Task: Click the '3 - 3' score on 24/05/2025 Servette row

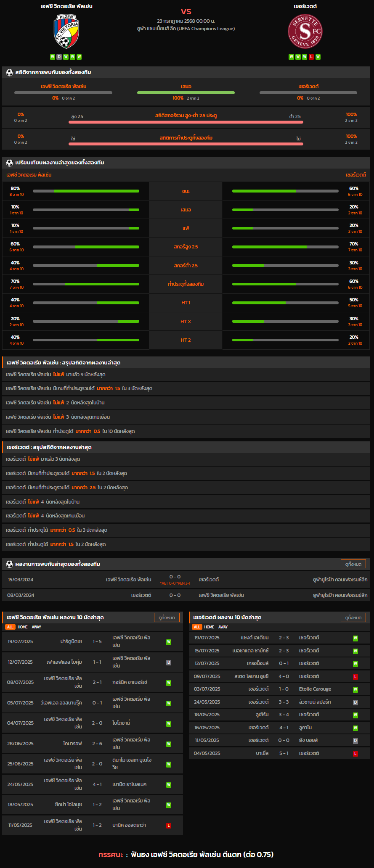Action: 284,702
